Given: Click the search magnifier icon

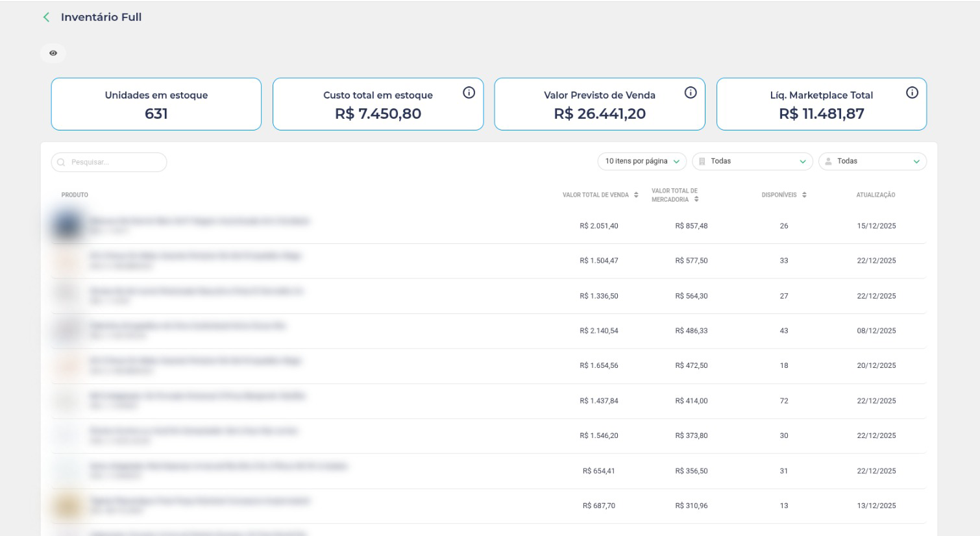Looking at the screenshot, I should pyautogui.click(x=61, y=162).
